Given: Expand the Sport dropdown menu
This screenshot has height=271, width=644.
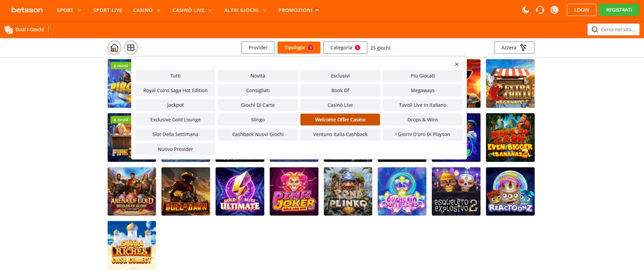Looking at the screenshot, I should point(69,10).
